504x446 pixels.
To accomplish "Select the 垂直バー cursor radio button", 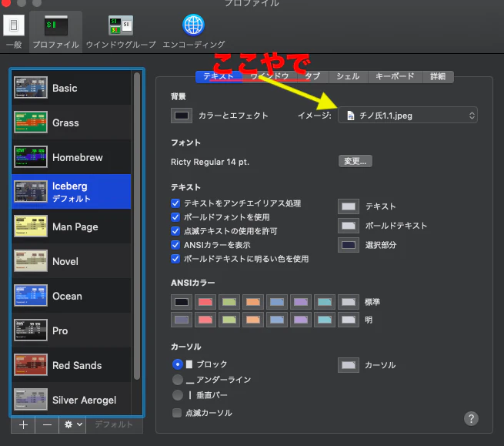I will tap(178, 395).
